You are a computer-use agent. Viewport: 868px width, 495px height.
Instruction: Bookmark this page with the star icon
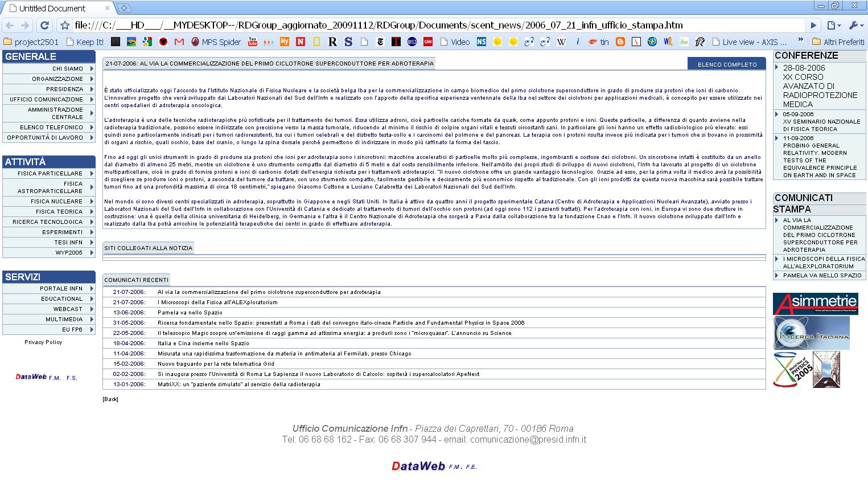65,25
